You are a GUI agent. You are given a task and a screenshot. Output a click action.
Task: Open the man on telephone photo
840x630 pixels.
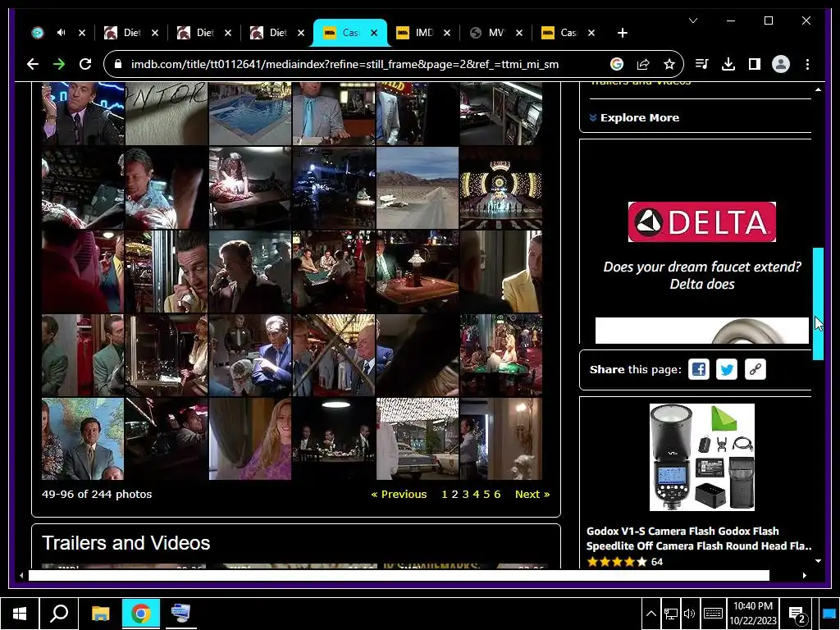(x=166, y=272)
